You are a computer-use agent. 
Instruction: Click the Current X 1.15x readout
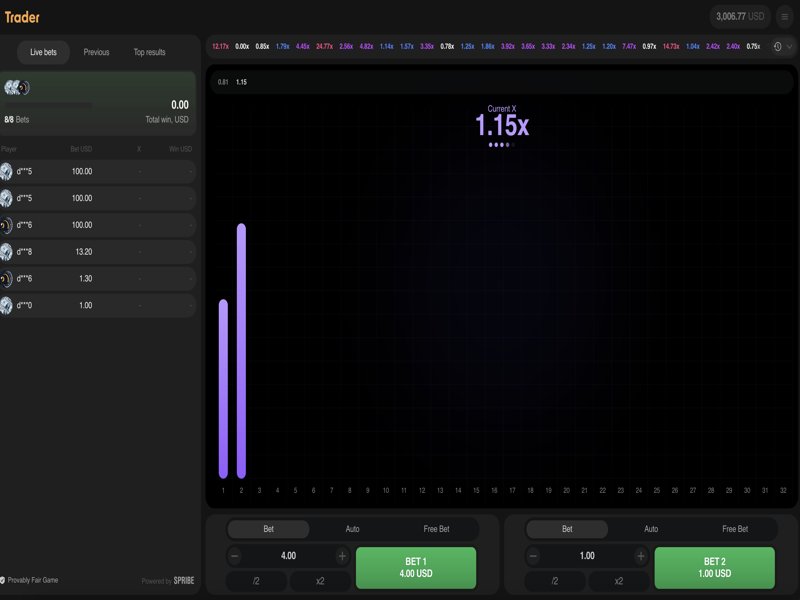[502, 121]
